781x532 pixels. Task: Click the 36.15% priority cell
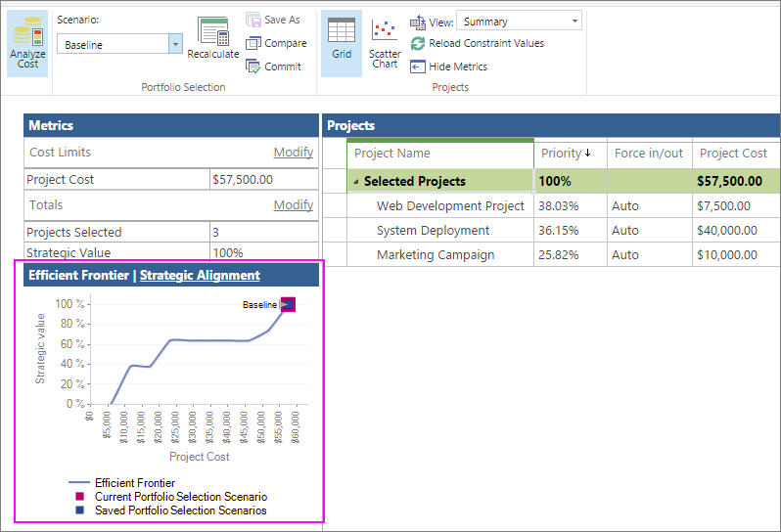pos(571,231)
